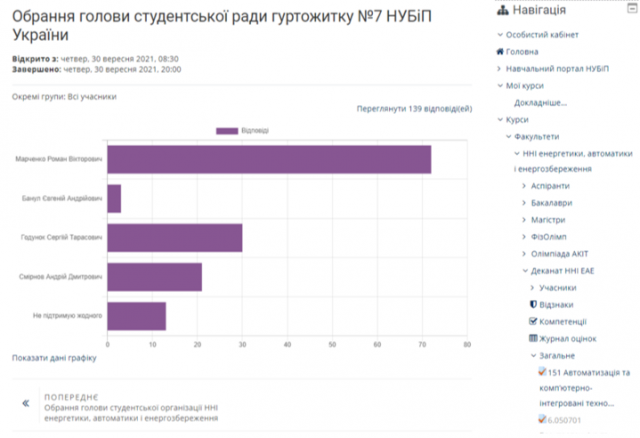Viewport: 640px width, 438px height.
Task: Click the Навігація block sitemap icon
Action: tap(502, 10)
